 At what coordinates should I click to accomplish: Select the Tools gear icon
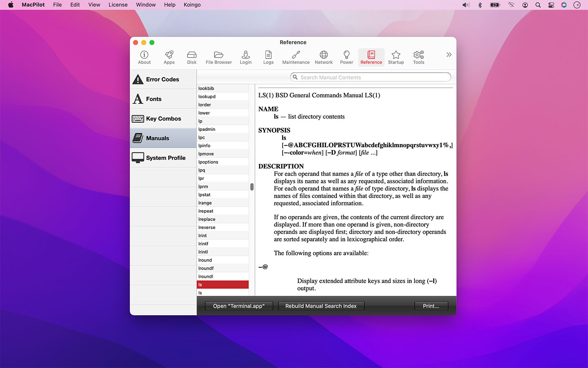(419, 57)
